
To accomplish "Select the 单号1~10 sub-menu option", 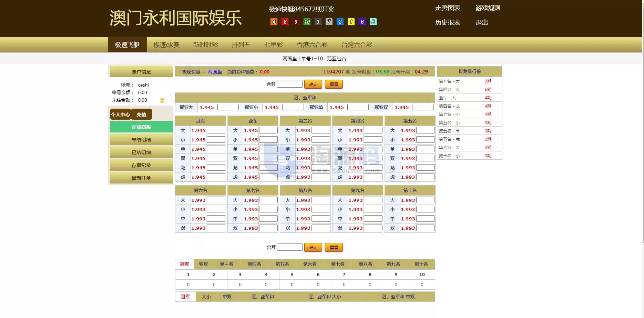I will pos(312,59).
